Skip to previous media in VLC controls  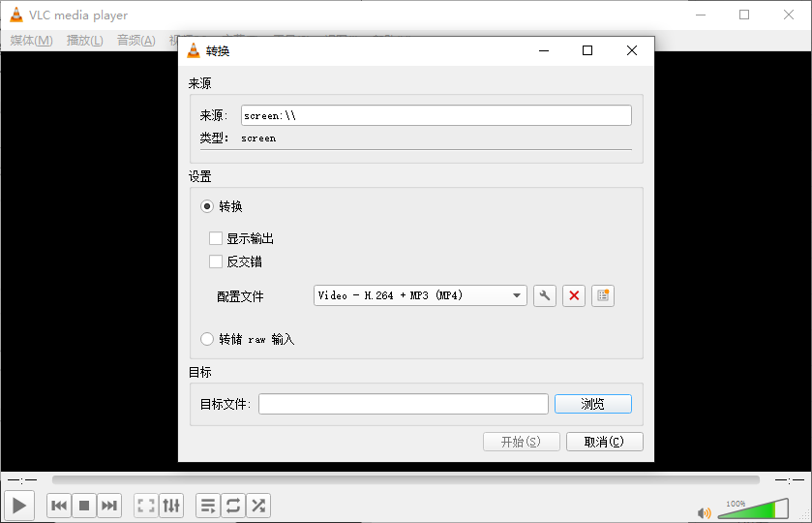point(59,506)
